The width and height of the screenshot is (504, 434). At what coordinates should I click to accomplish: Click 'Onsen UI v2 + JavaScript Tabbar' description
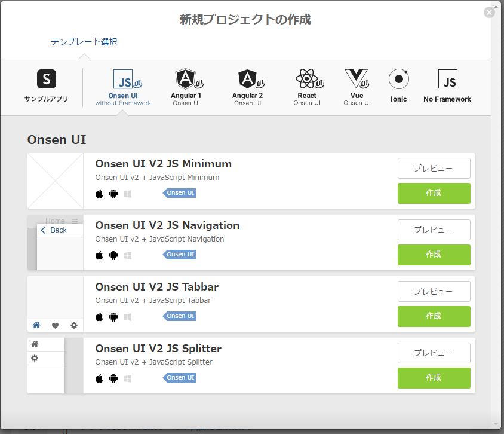(x=153, y=301)
